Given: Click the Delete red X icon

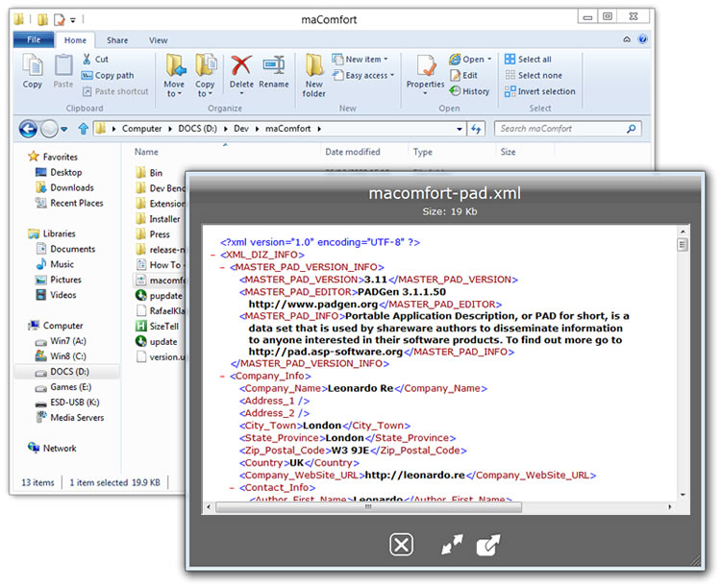Looking at the screenshot, I should 241,65.
